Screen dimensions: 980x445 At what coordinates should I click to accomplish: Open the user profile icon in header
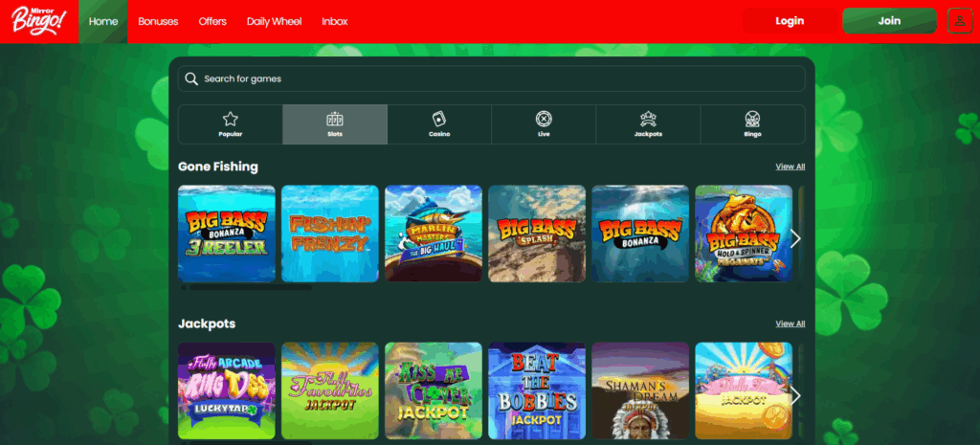(959, 21)
